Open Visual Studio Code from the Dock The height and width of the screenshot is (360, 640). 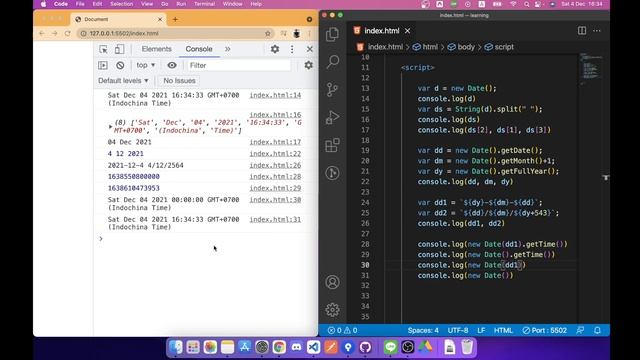(313, 347)
